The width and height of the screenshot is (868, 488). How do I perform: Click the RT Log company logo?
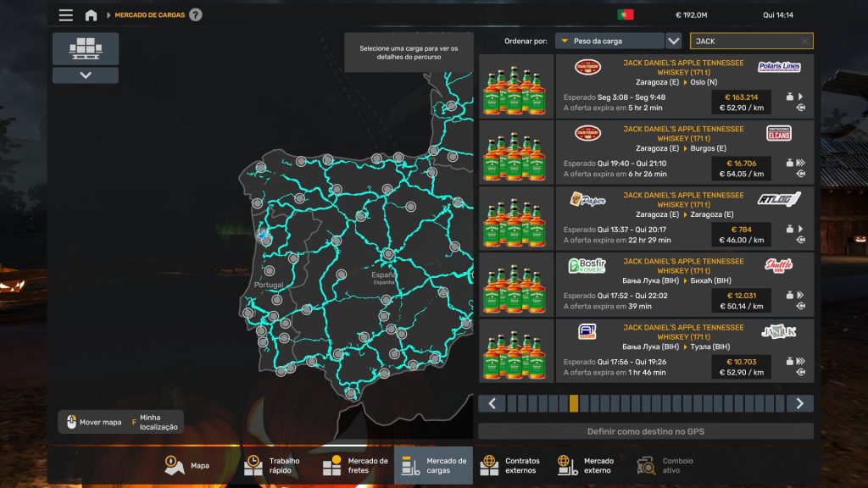click(x=779, y=199)
